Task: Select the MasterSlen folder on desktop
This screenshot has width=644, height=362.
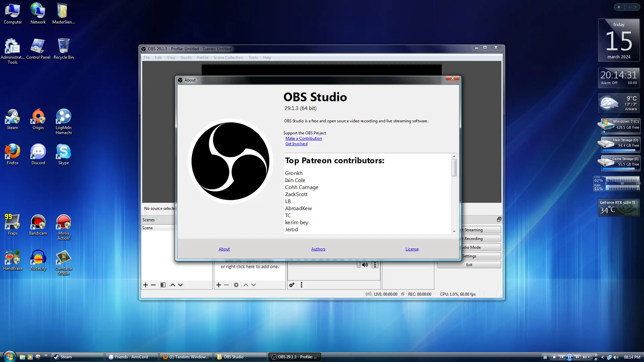Action: (63, 14)
